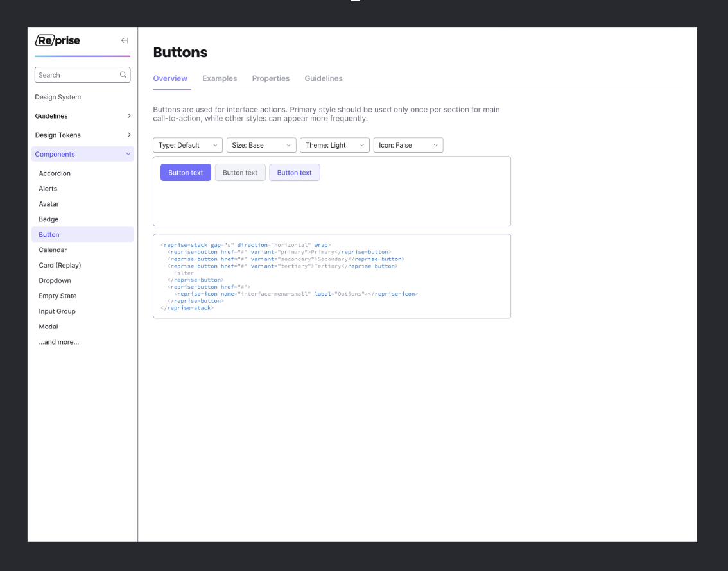The image size is (728, 571).
Task: Click the secondary gray Button text
Action: pyautogui.click(x=240, y=172)
